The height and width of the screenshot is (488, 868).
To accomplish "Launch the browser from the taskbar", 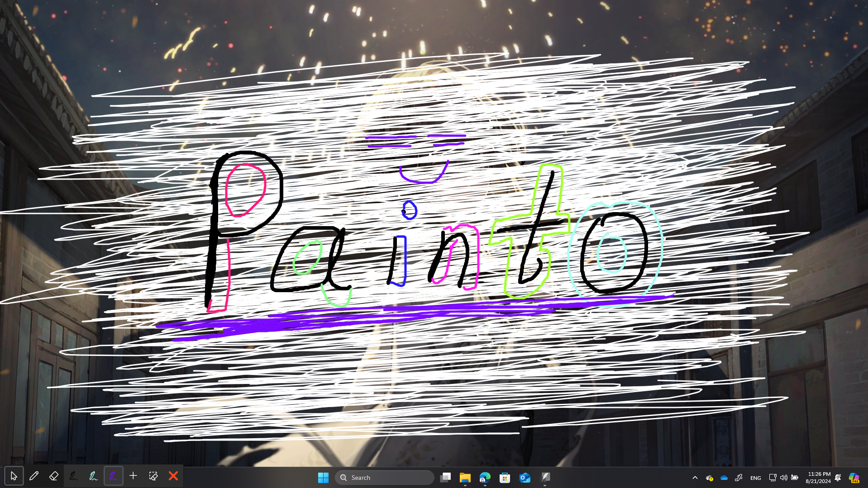I will 485,477.
